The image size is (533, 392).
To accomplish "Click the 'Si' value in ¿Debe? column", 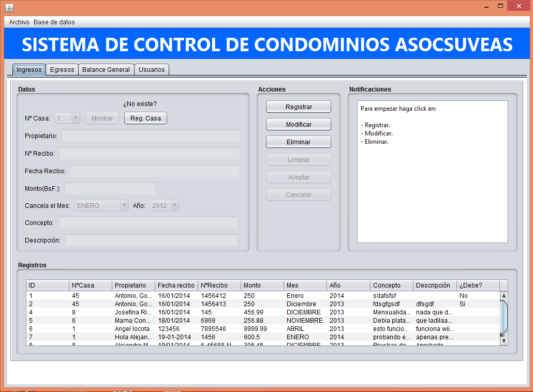I will tap(478, 304).
